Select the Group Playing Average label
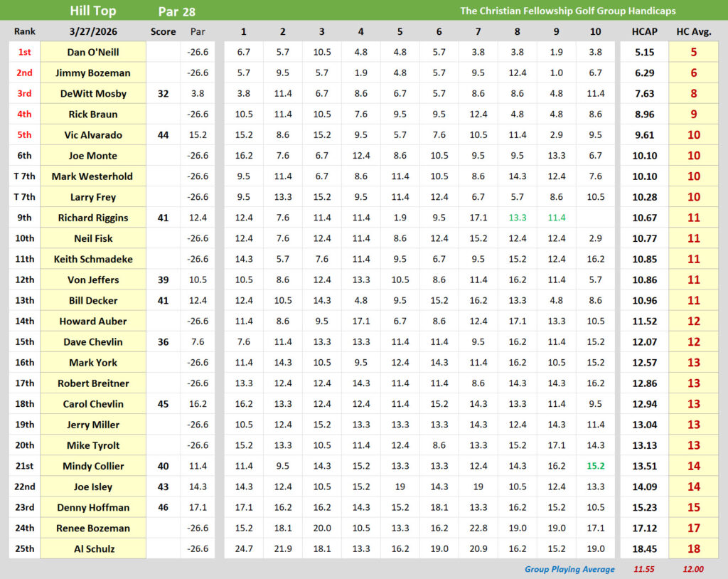The height and width of the screenshot is (579, 728). pos(570,569)
